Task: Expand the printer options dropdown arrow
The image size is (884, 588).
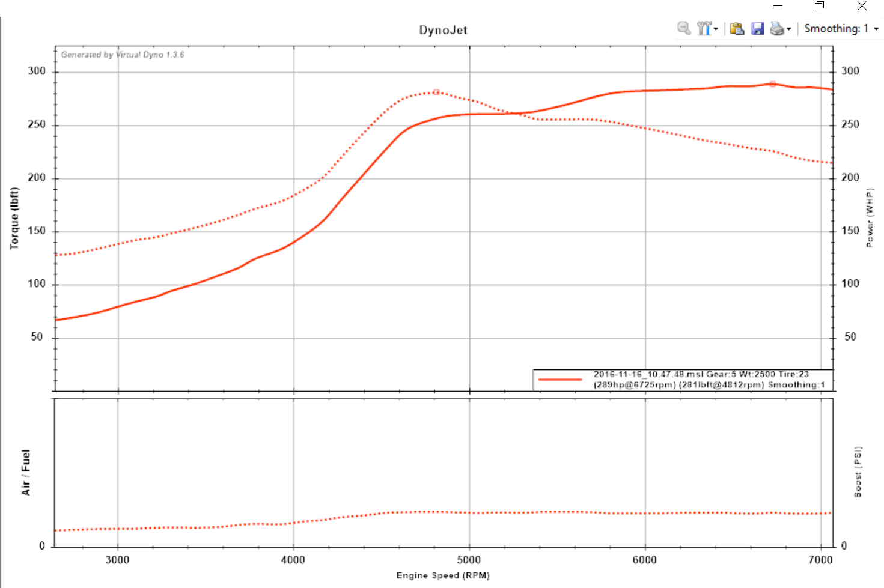Action: 789,29
